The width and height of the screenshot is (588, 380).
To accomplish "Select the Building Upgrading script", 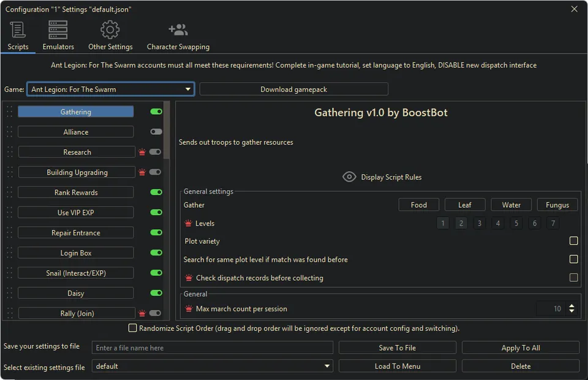I will point(77,172).
